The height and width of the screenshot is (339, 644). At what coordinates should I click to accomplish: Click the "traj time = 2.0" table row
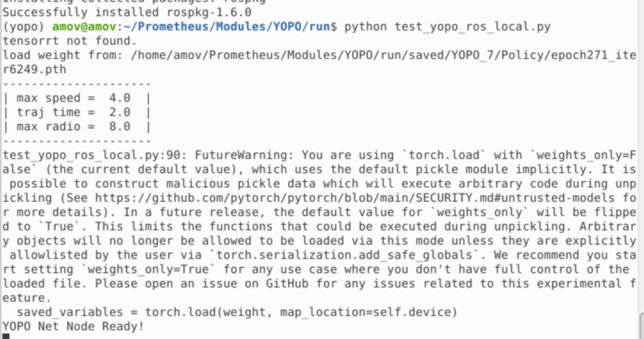pyautogui.click(x=77, y=113)
